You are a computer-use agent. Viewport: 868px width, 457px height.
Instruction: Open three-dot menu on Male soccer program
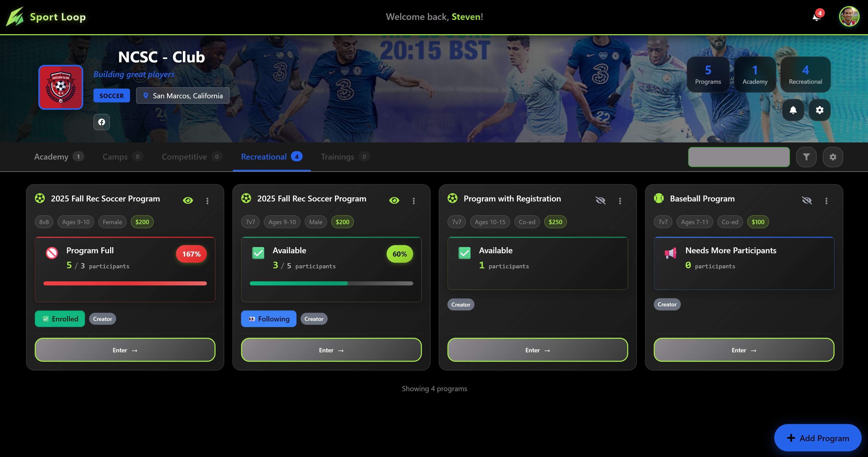click(414, 201)
